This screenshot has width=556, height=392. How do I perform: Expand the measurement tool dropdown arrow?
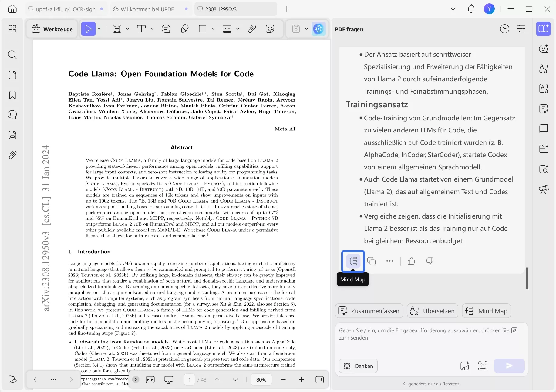pyautogui.click(x=238, y=29)
